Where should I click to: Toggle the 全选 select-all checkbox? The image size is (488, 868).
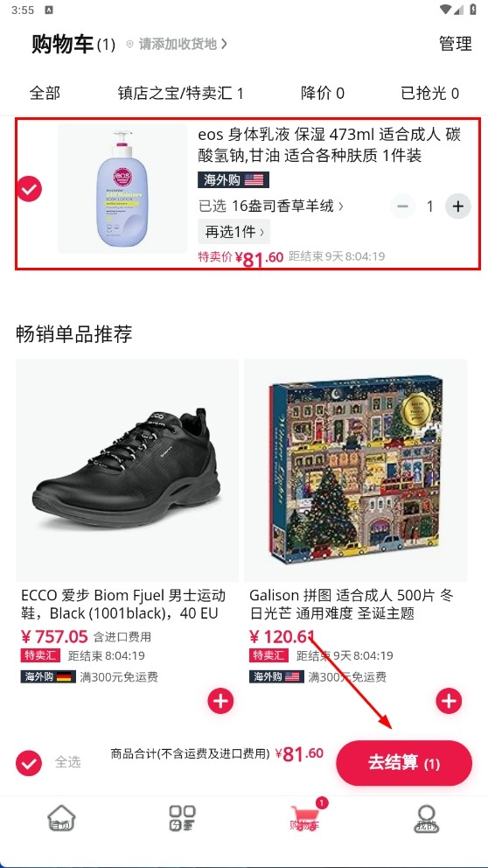(x=29, y=763)
